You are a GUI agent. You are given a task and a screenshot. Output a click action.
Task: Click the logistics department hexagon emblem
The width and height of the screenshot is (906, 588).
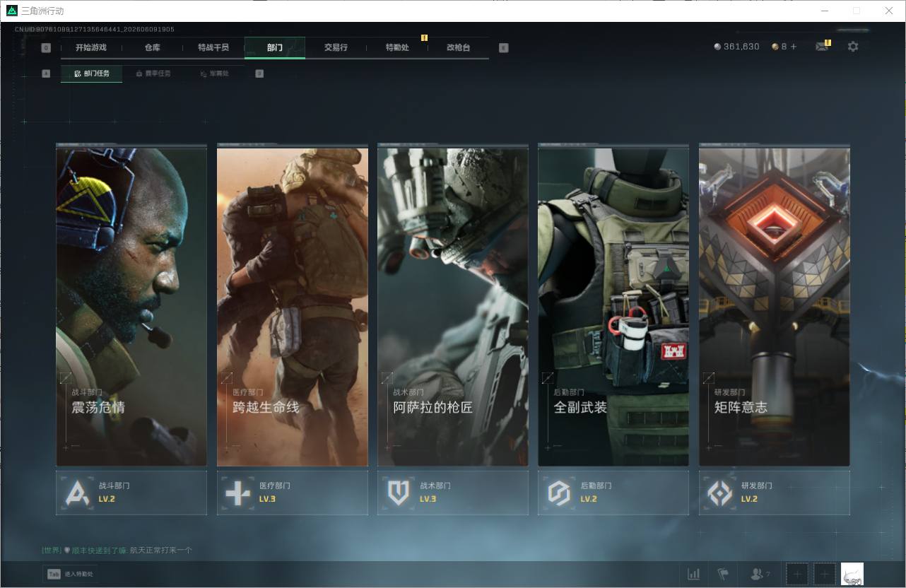[x=559, y=493]
